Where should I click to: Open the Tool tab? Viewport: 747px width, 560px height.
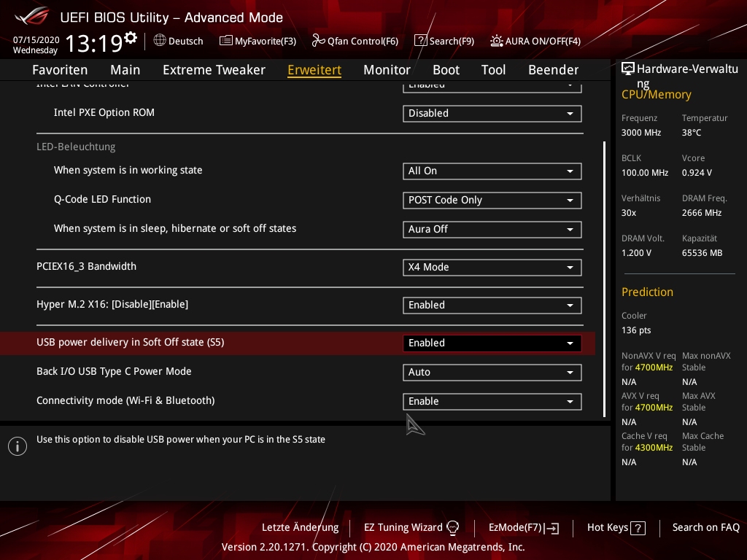point(494,70)
